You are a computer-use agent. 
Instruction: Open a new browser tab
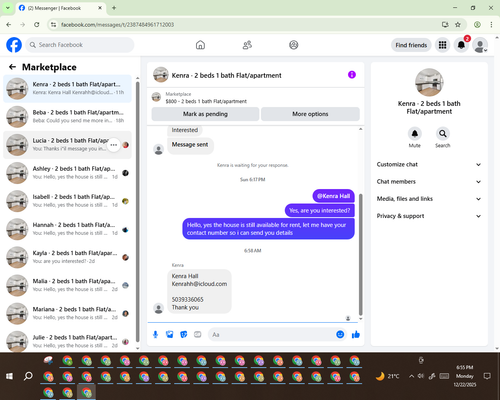(x=114, y=8)
